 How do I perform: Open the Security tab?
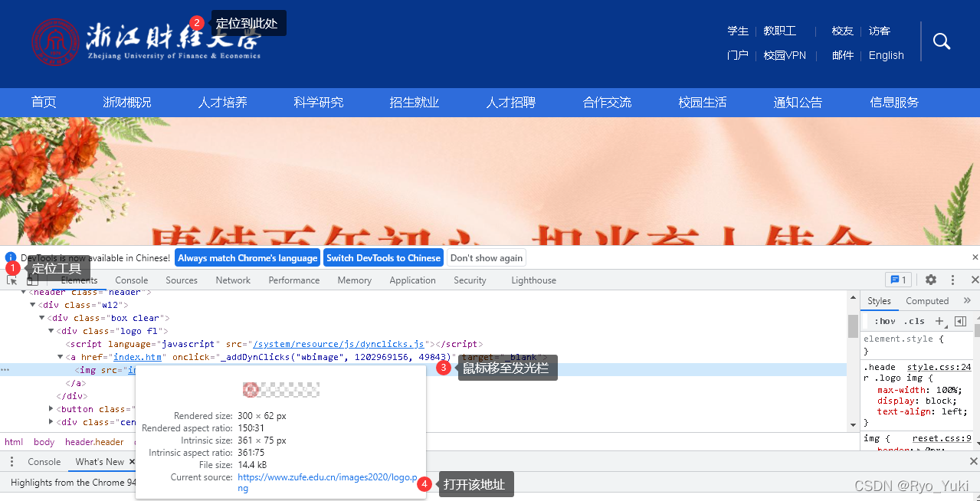coord(470,280)
